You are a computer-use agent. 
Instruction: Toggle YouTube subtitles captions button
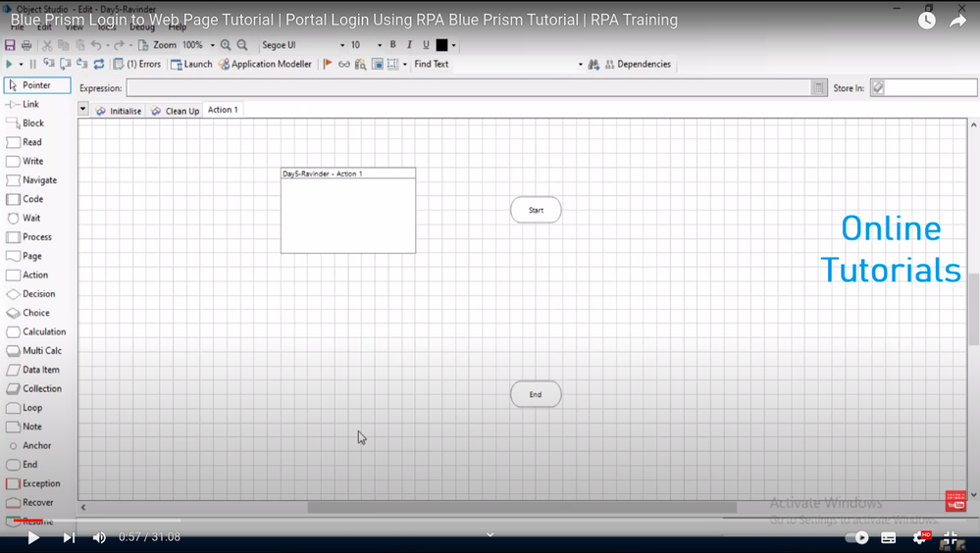[888, 537]
